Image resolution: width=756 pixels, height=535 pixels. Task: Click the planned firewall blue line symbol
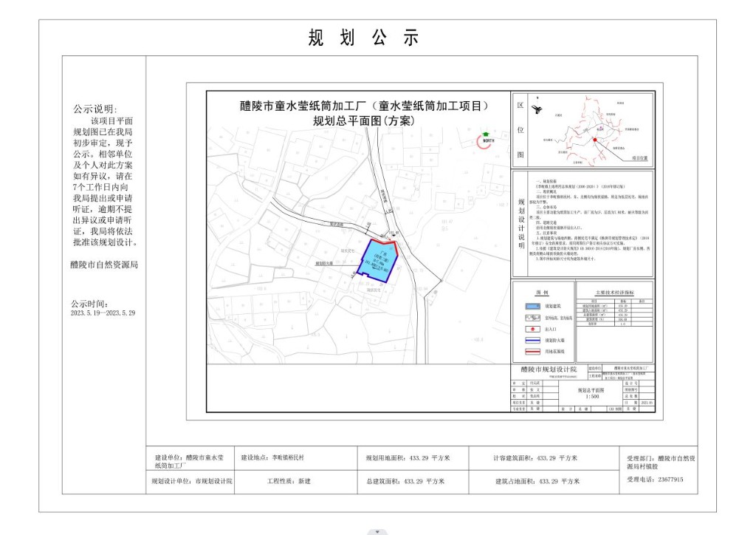point(529,341)
